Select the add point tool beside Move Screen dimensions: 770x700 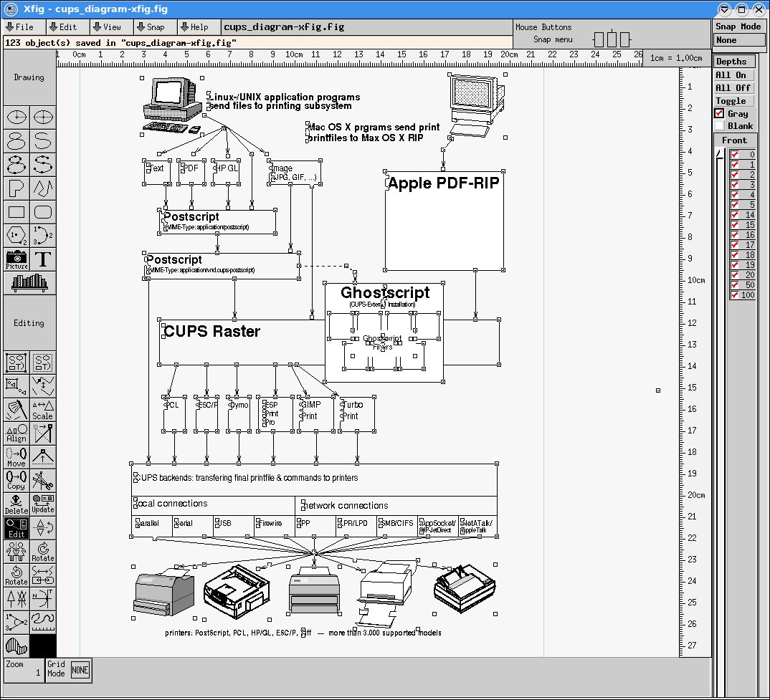43,457
